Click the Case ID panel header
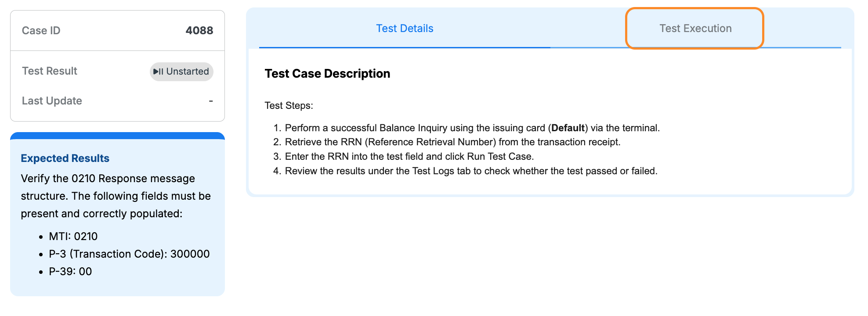 click(41, 30)
